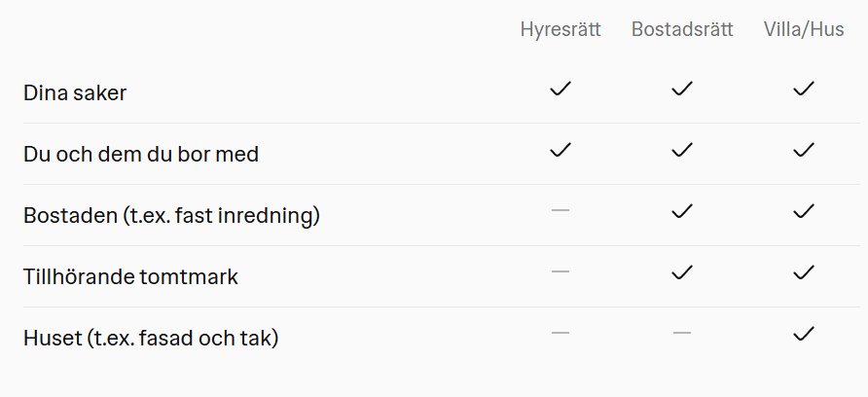Click the Bostadsrätt checkmark for Dina saker
This screenshot has height=397, width=868.
682,89
